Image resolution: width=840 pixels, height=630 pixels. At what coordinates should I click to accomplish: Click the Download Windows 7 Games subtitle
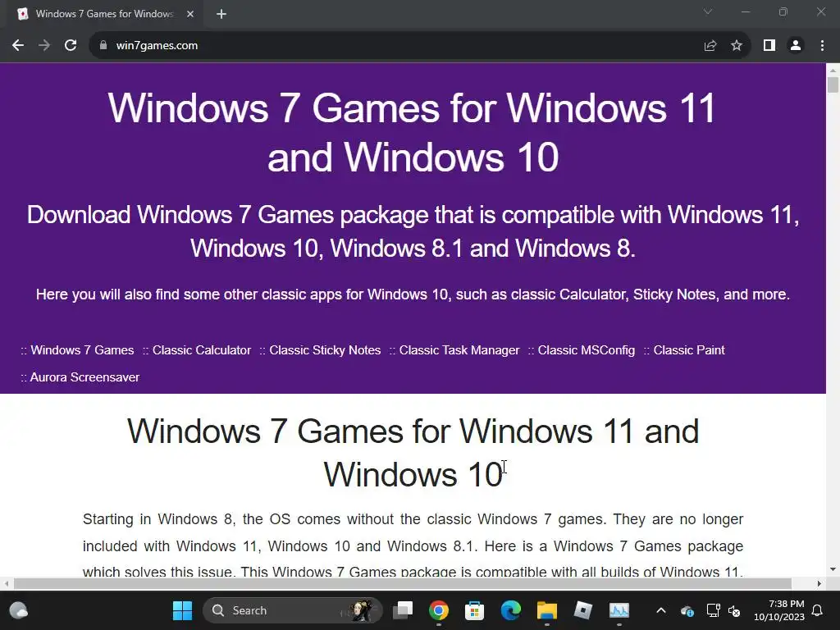(x=413, y=231)
